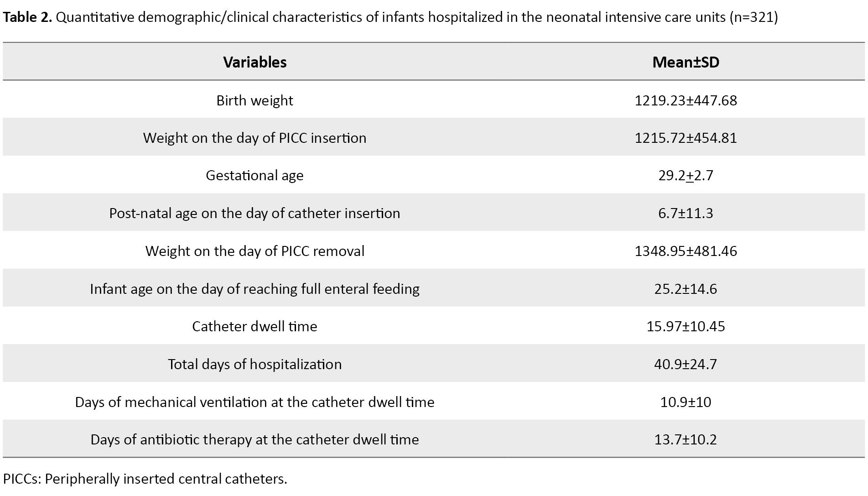Image resolution: width=868 pixels, height=496 pixels.
Task: Click the value 15.97±10.45
Action: tap(686, 326)
